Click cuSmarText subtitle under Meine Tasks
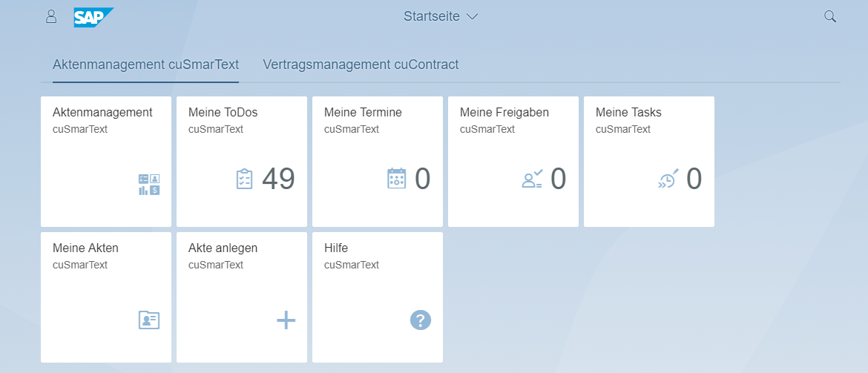 (x=622, y=130)
